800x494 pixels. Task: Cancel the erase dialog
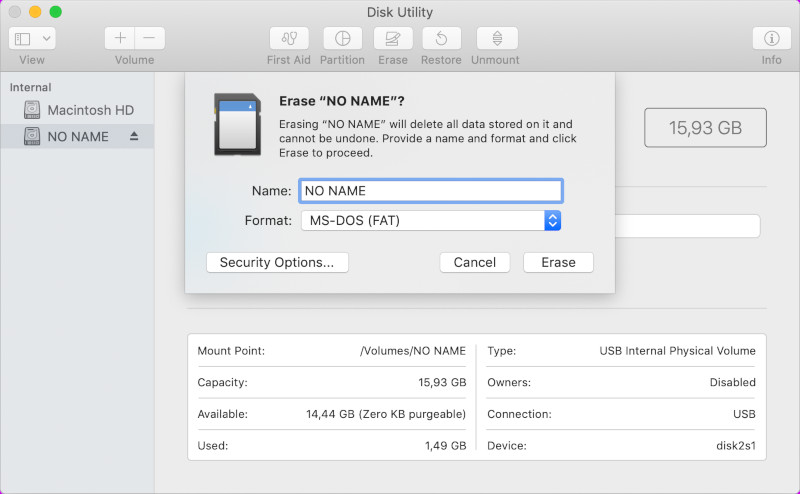tap(474, 262)
